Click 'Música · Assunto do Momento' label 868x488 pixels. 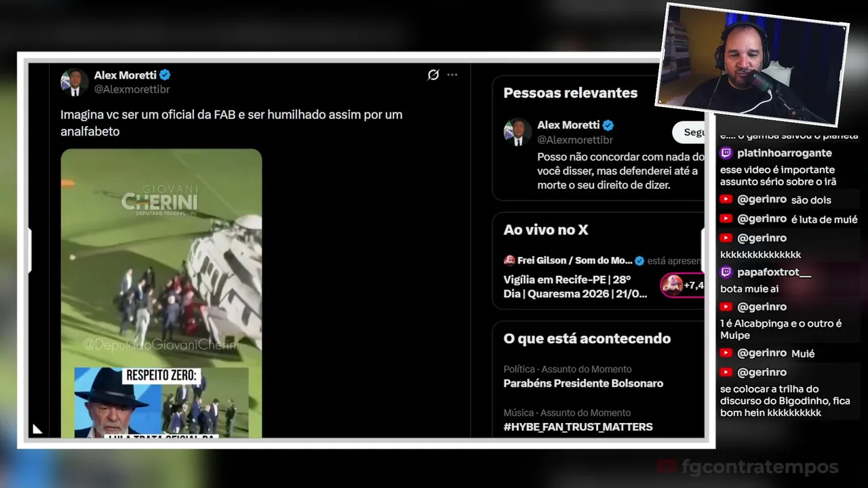(x=566, y=413)
